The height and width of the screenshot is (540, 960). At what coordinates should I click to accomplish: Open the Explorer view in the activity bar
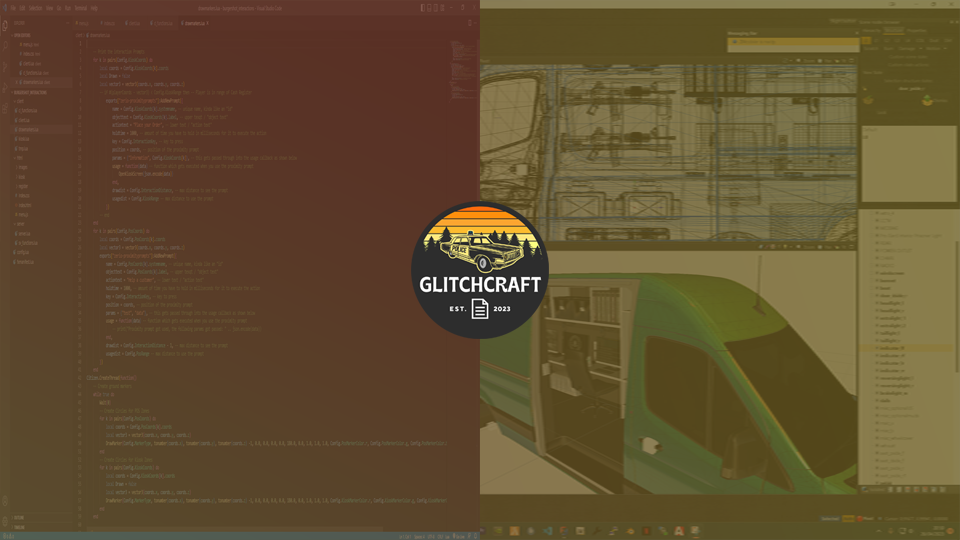pyautogui.click(x=5, y=23)
